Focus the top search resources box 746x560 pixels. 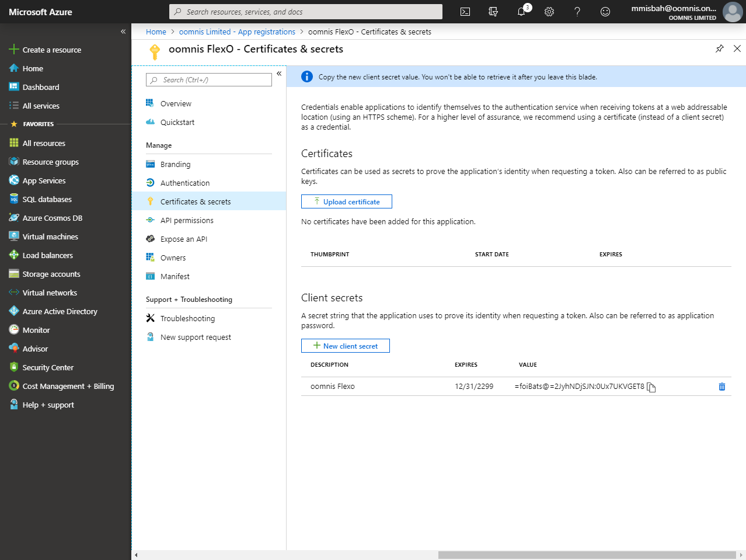click(306, 12)
